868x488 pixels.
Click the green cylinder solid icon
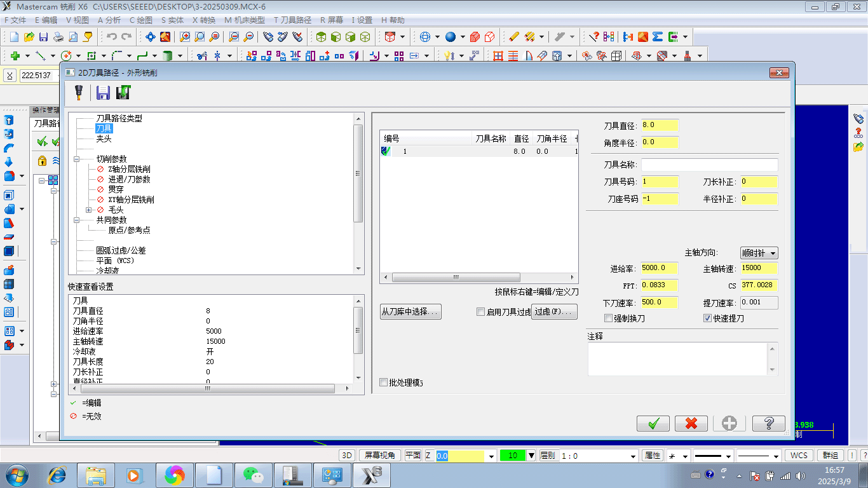coord(168,56)
